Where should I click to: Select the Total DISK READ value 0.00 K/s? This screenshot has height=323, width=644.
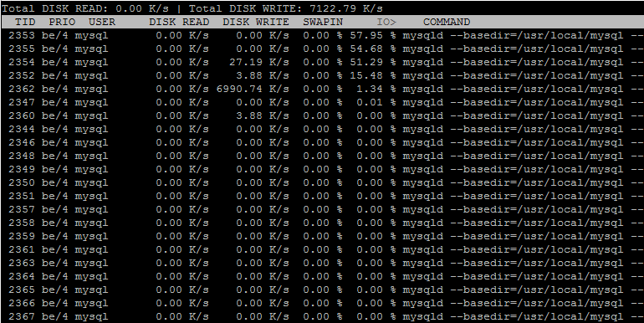(142, 8)
